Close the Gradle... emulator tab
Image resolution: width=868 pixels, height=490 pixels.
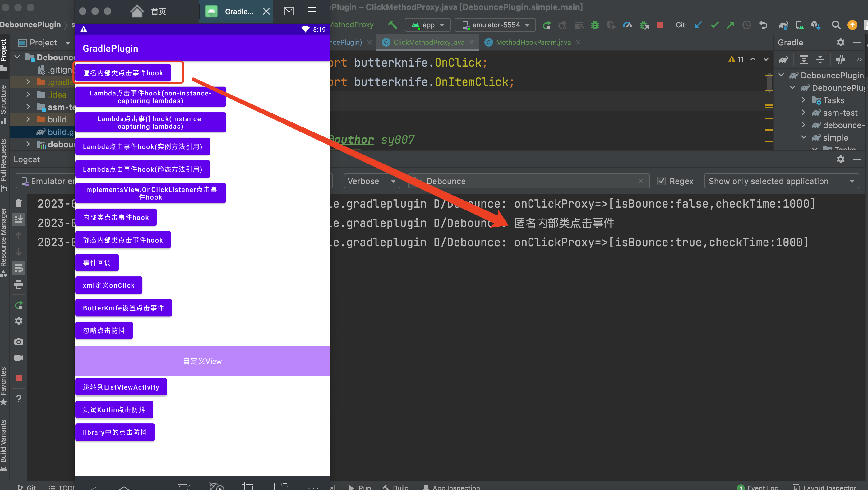click(266, 12)
